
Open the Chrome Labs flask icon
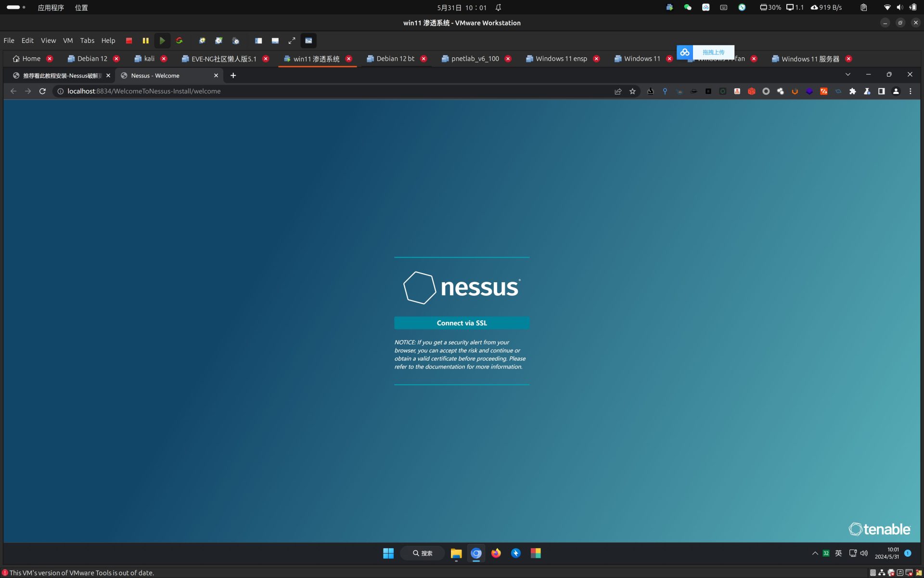click(x=867, y=91)
